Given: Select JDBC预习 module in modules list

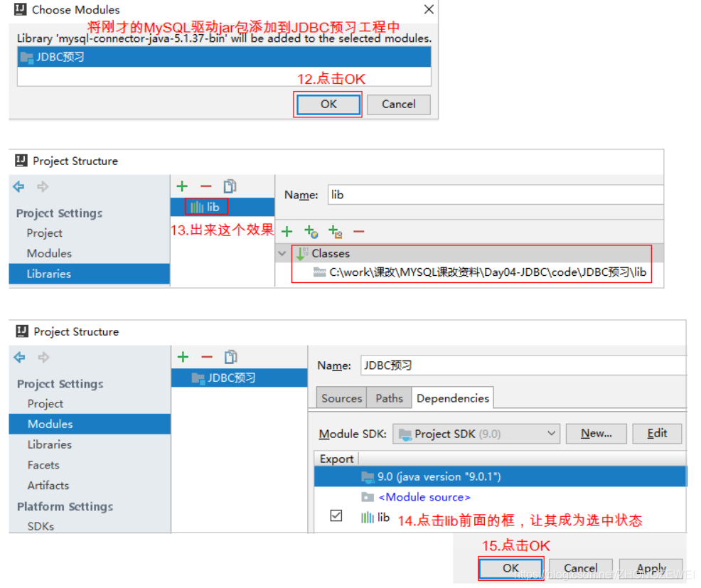Looking at the screenshot, I should tap(239, 378).
